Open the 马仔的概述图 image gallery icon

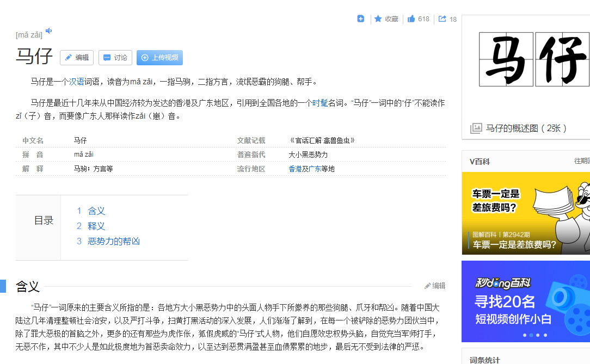[x=476, y=128]
